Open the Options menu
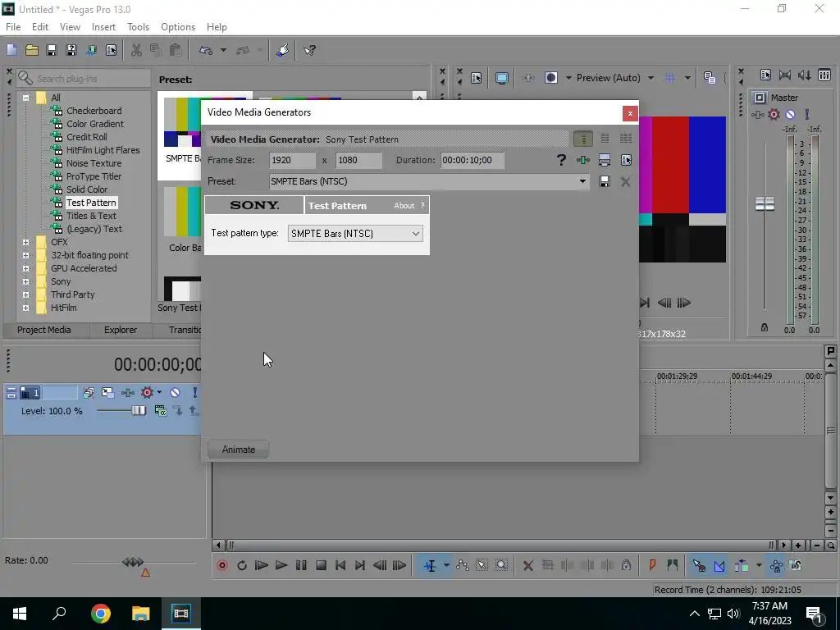 (x=178, y=27)
